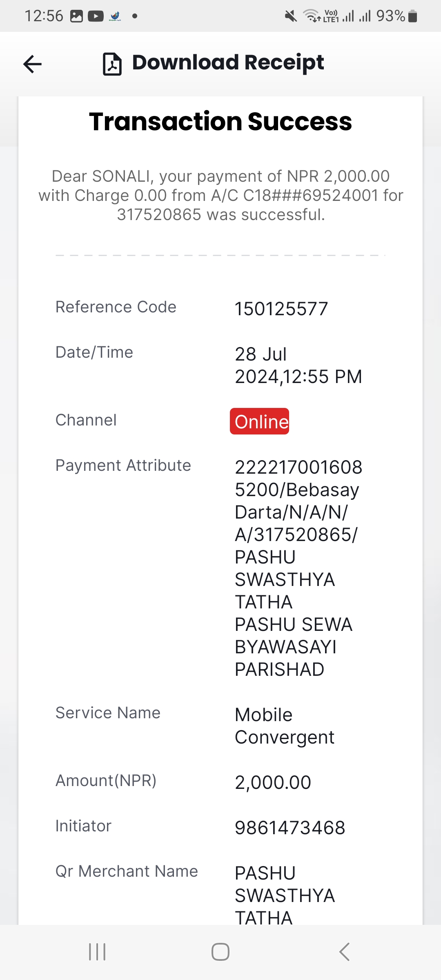The height and width of the screenshot is (980, 441).
Task: Tap the Android home navigation button
Action: point(220,952)
